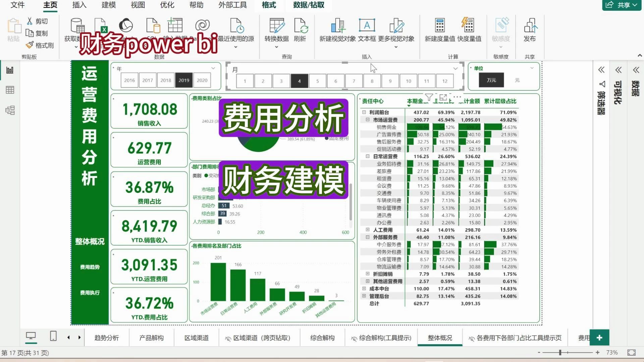Switch unit from 万元 to 元

[x=517, y=80]
